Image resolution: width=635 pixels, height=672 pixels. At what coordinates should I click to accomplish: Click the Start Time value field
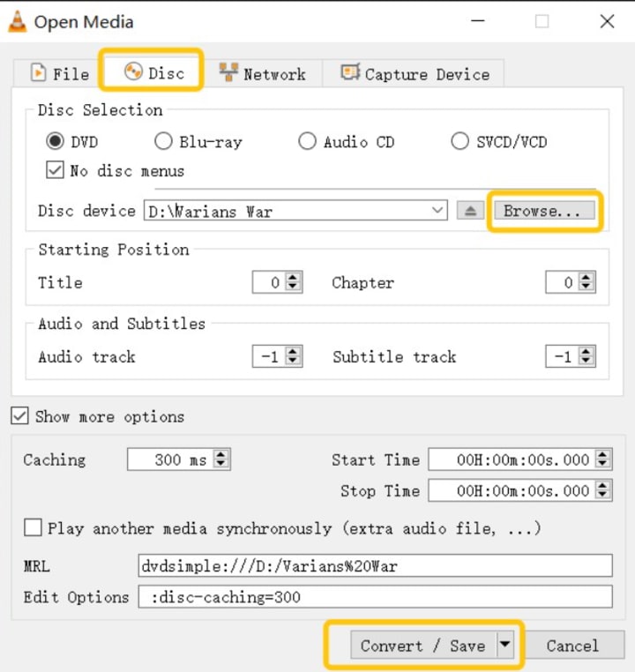512,459
